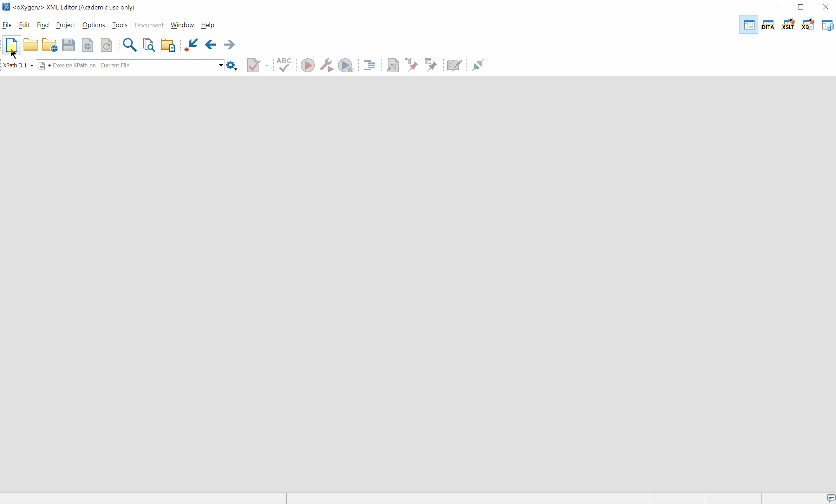Open the Edit menu
This screenshot has width=836, height=504.
[x=24, y=25]
